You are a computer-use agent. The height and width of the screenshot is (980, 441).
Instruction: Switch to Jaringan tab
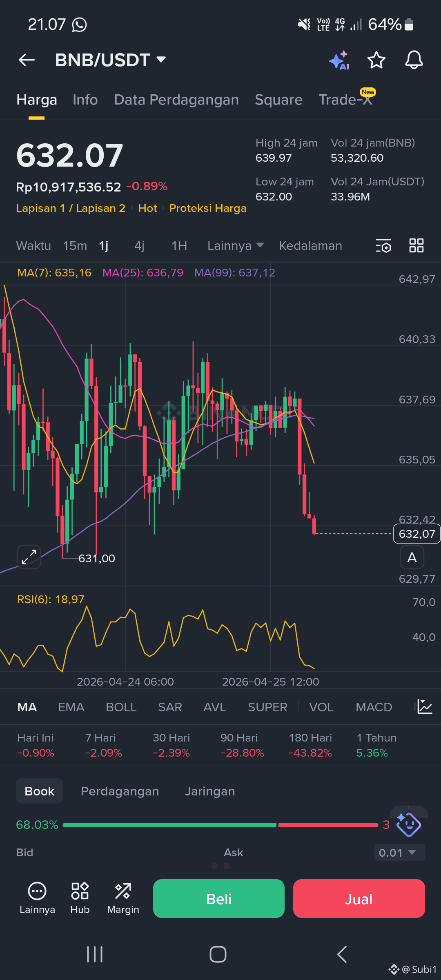(210, 791)
